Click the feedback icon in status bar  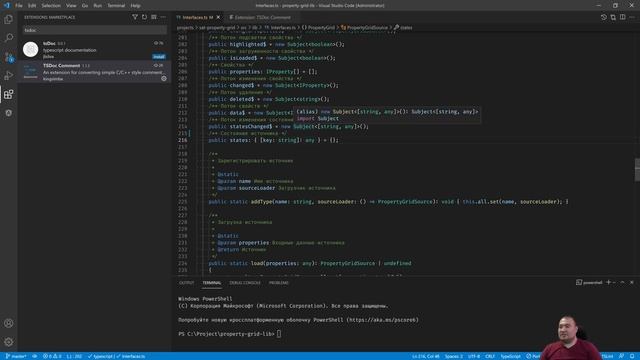(621, 356)
